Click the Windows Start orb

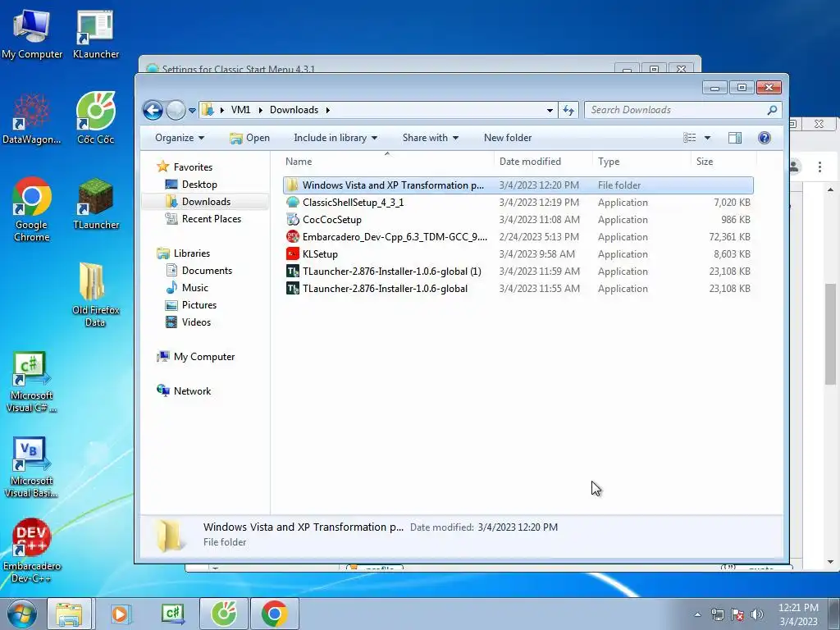click(x=21, y=614)
